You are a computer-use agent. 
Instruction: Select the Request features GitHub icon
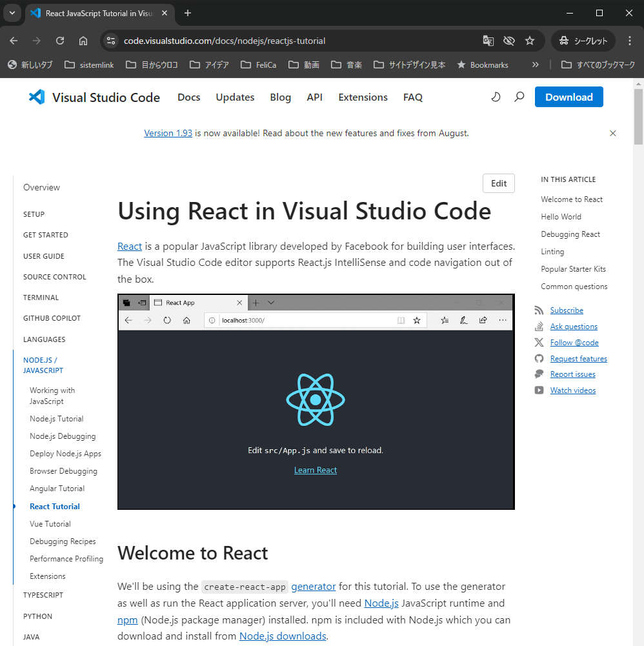pos(539,358)
